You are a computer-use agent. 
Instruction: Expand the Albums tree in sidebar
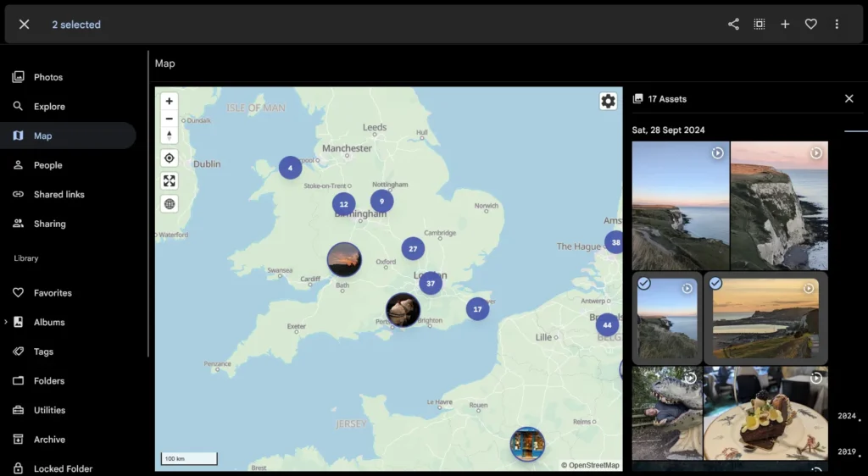click(x=6, y=322)
